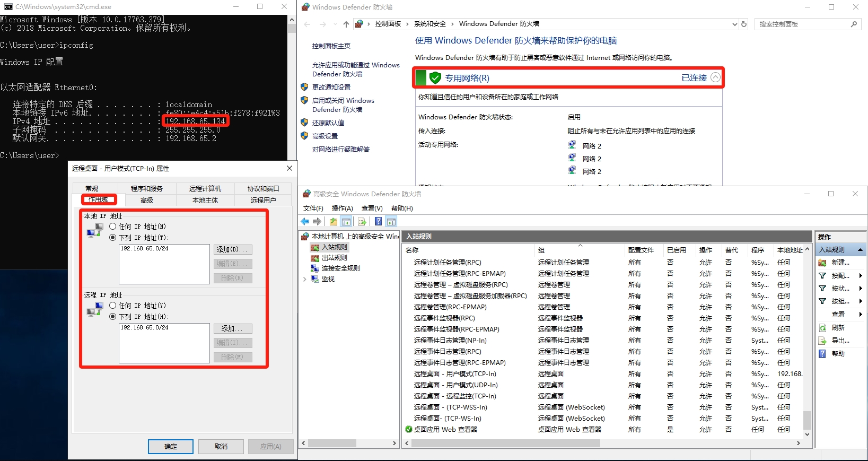Collapse the 入站规则 actions header arrow
The image size is (868, 461).
[860, 250]
